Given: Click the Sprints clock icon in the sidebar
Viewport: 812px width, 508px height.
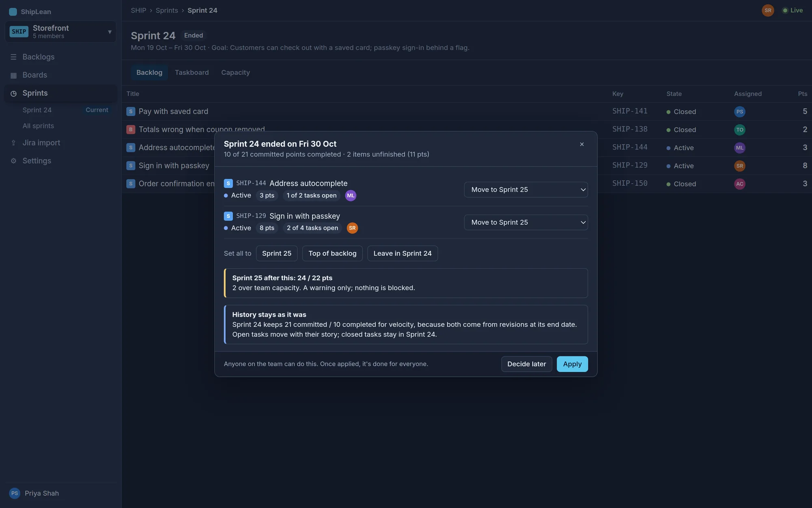Looking at the screenshot, I should pos(13,93).
